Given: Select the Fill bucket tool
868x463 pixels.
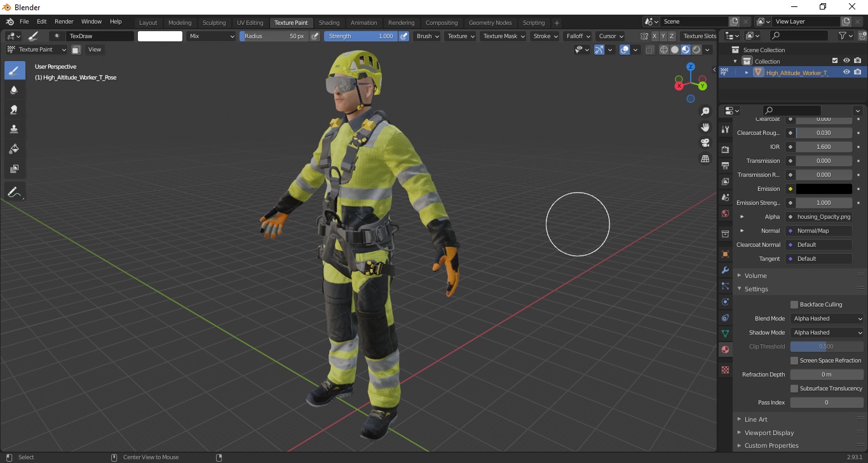Looking at the screenshot, I should pos(15,149).
